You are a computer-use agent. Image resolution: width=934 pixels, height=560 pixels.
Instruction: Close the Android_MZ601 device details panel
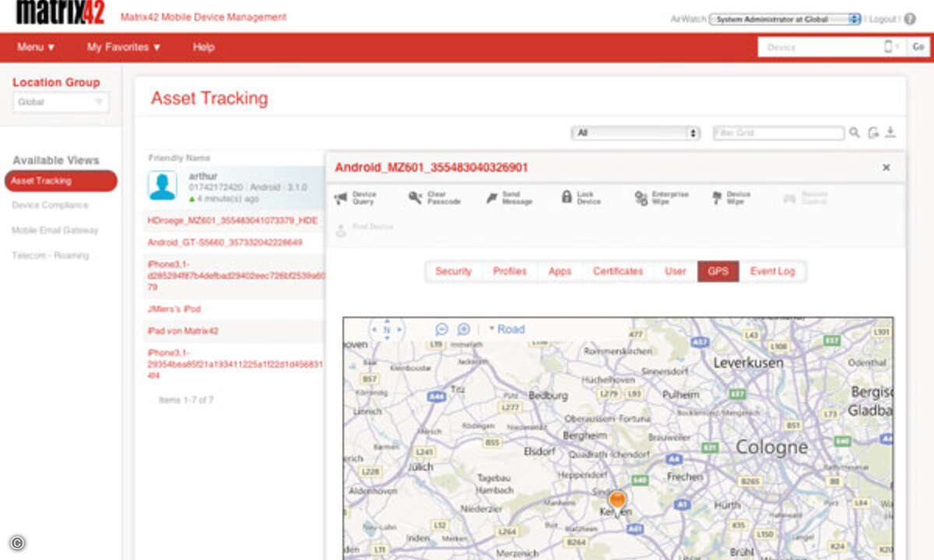[x=886, y=167]
